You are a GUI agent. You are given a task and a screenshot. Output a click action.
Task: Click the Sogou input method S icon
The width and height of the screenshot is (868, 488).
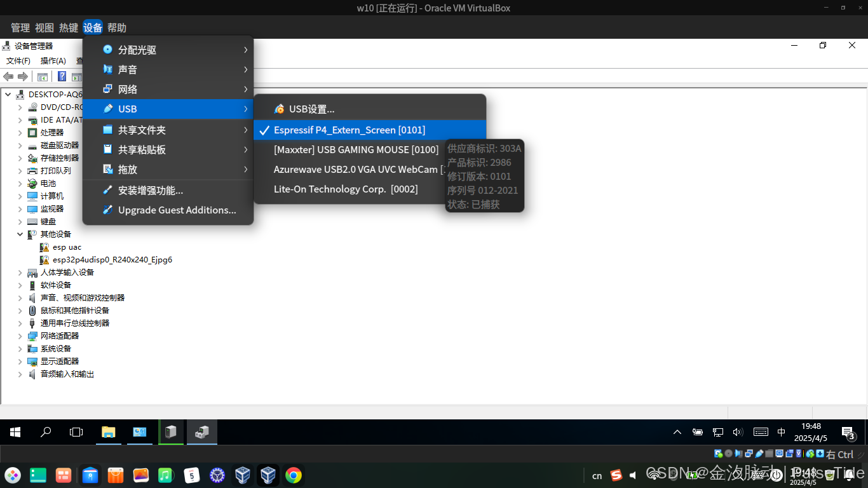616,475
